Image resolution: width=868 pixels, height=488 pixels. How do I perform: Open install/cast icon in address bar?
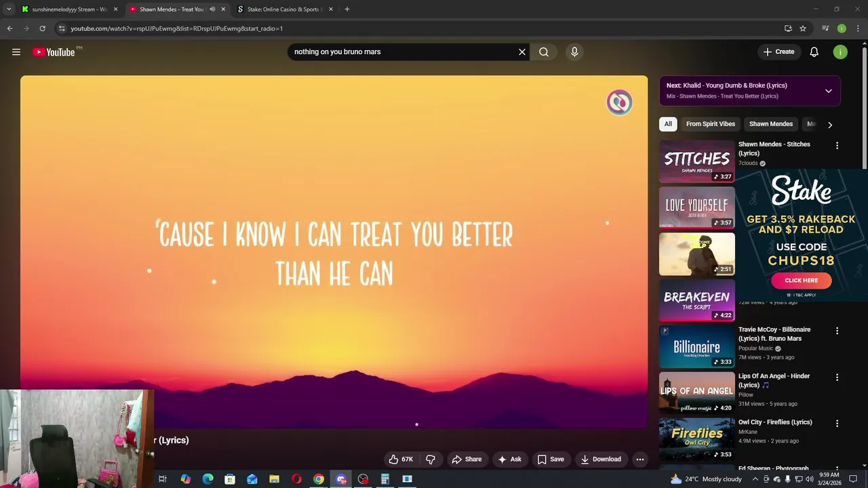point(788,28)
